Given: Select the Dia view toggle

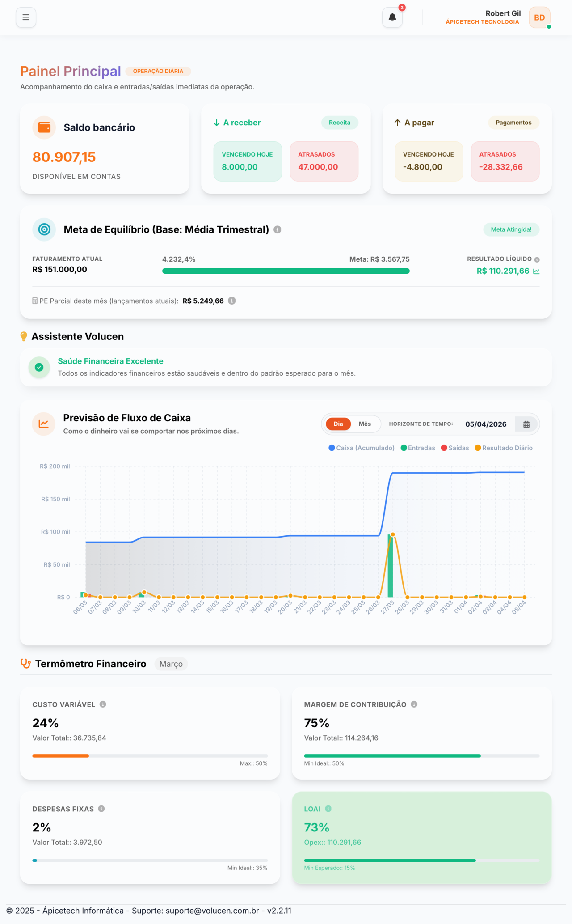Looking at the screenshot, I should click(338, 424).
